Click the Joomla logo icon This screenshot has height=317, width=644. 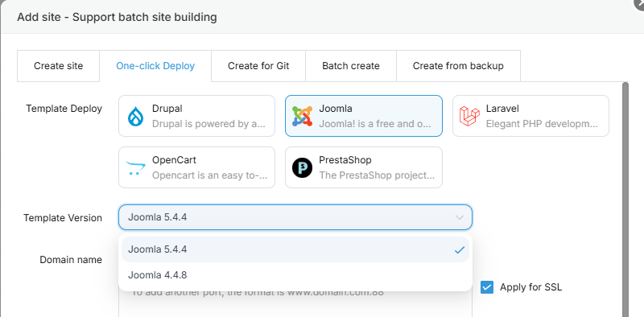pyautogui.click(x=302, y=116)
